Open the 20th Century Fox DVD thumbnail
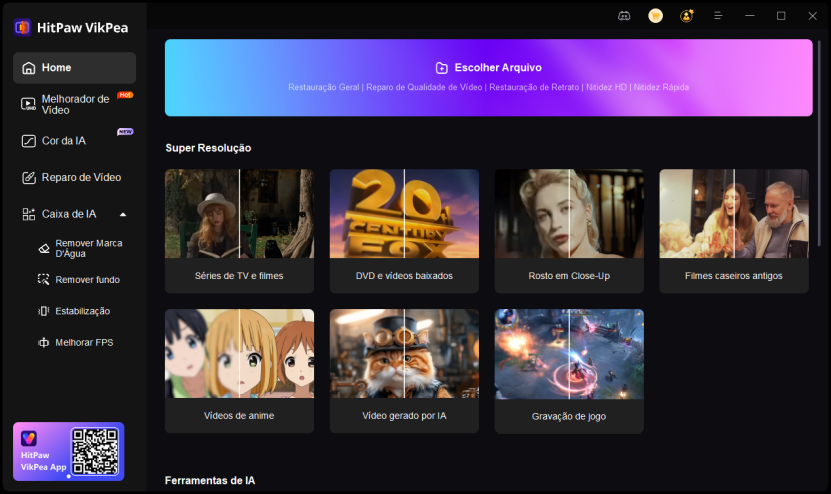Viewport: 831px width, 494px height. point(404,214)
